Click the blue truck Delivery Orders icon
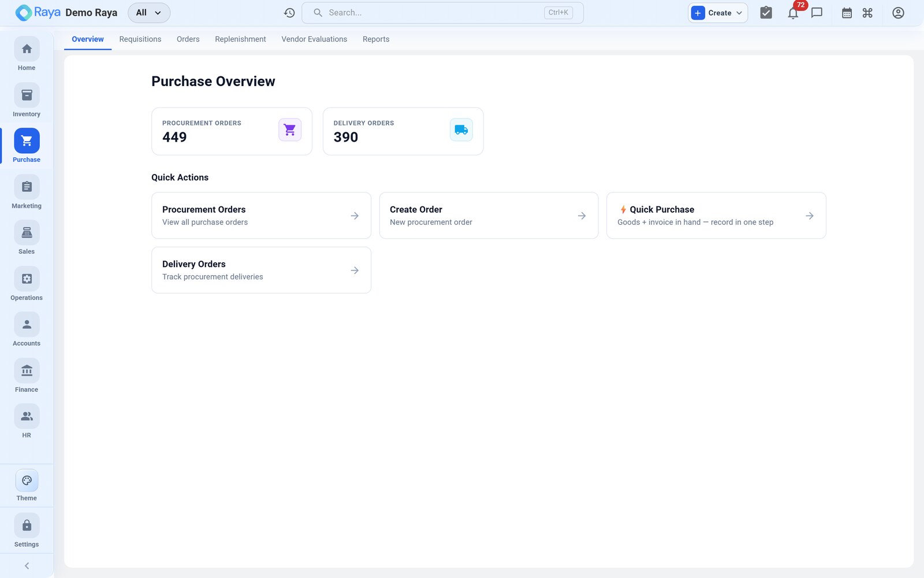 [x=461, y=130]
